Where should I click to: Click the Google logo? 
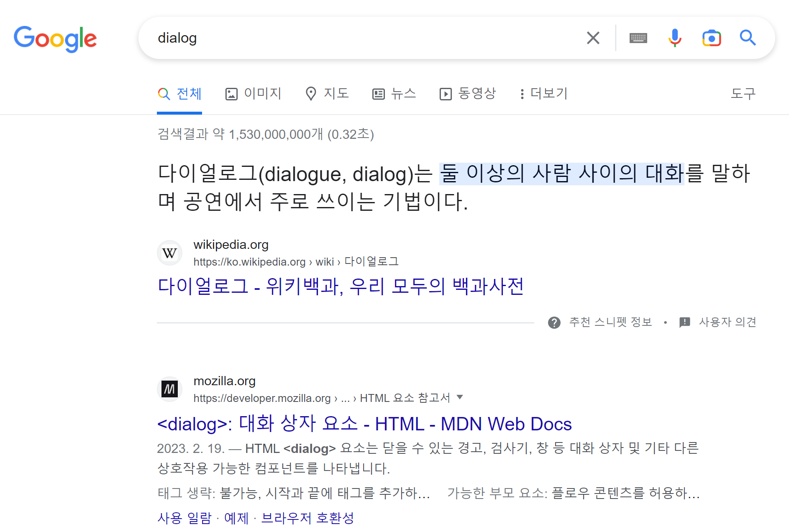click(x=55, y=38)
